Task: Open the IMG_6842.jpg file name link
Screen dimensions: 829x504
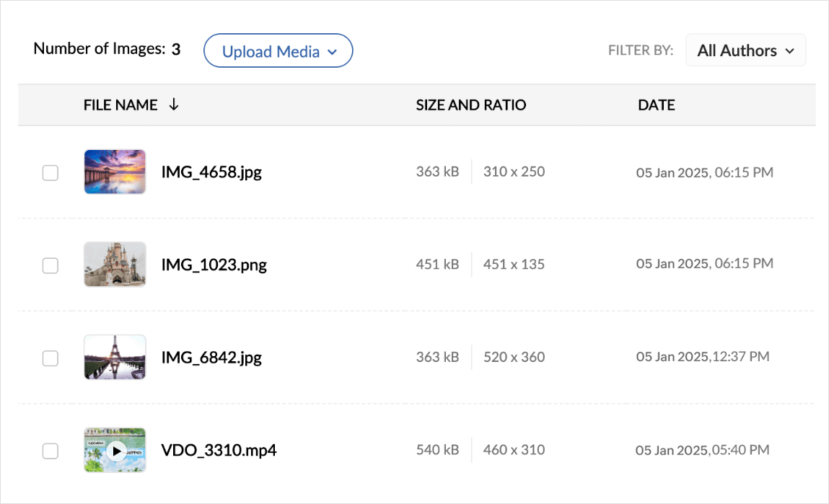Action: tap(211, 358)
